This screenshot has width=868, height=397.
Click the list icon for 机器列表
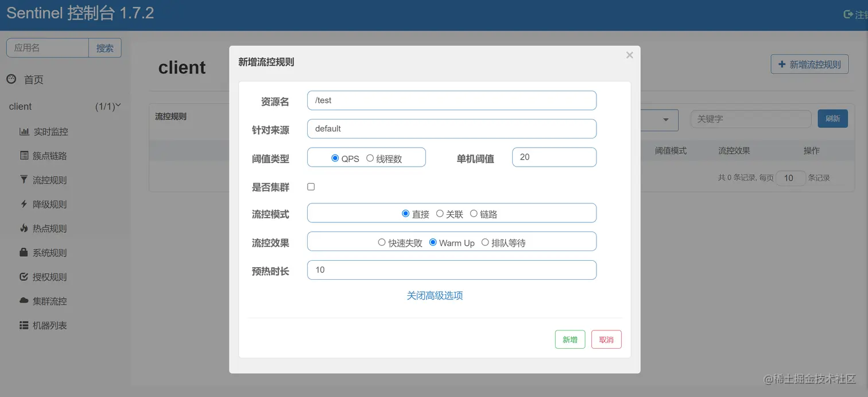click(x=24, y=325)
